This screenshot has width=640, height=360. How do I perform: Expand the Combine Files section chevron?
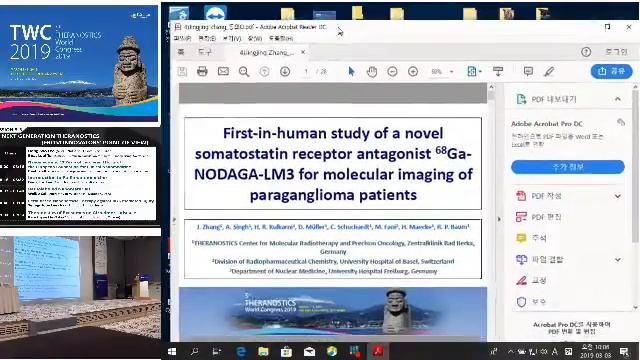tap(618, 260)
